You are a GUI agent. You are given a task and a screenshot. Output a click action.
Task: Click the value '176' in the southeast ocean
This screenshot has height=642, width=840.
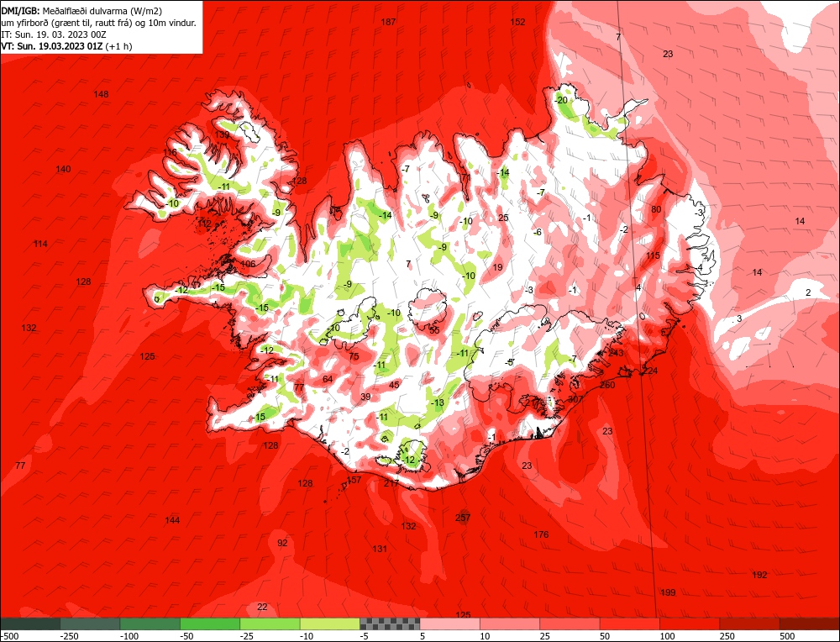542,534
